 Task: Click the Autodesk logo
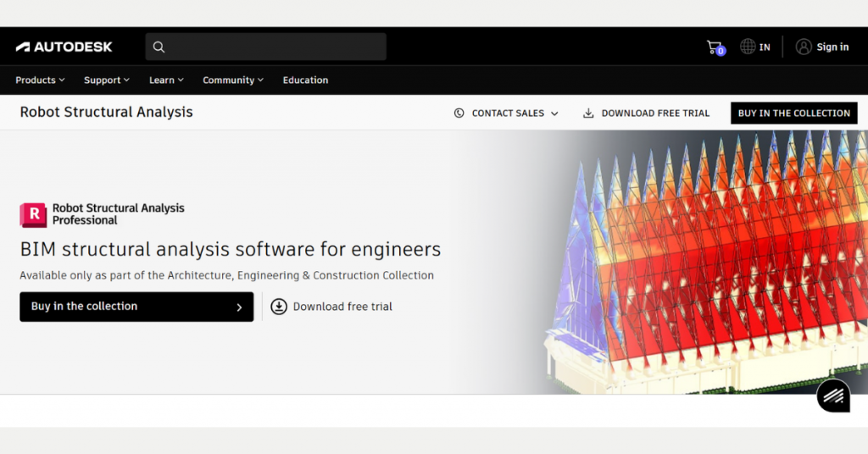pyautogui.click(x=64, y=47)
